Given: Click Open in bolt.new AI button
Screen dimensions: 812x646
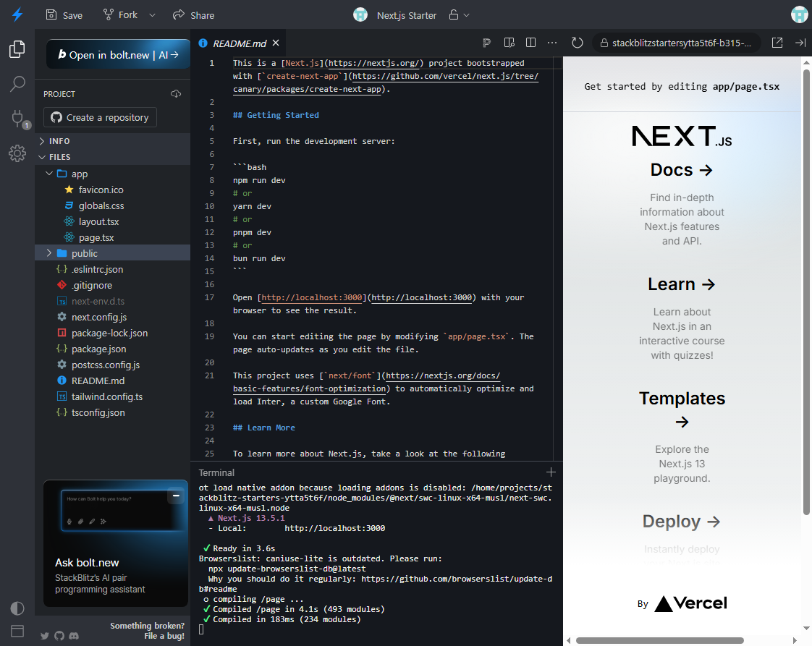Looking at the screenshot, I should click(x=118, y=54).
